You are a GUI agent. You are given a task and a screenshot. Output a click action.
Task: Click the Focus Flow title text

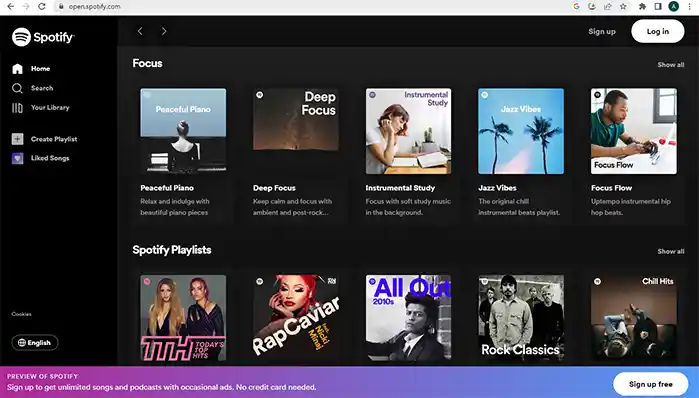tap(612, 188)
